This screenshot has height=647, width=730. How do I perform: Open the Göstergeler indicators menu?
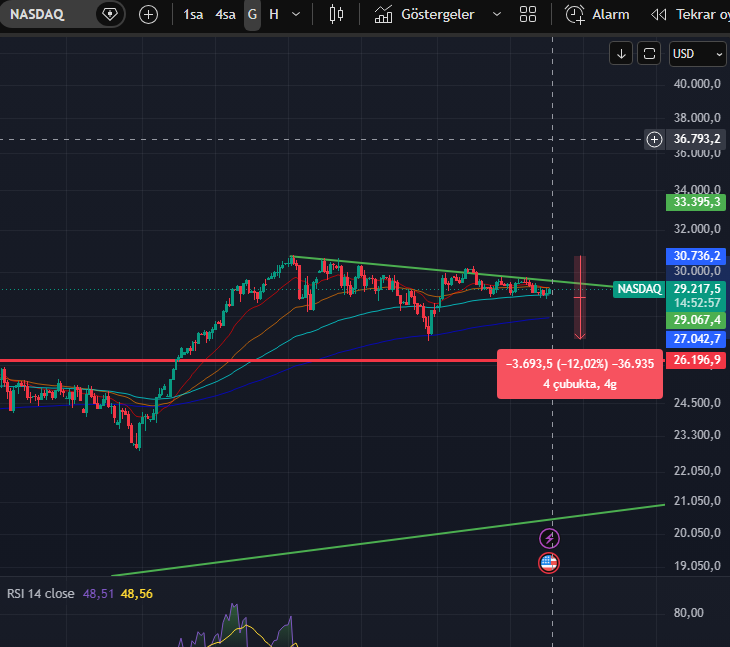point(424,15)
